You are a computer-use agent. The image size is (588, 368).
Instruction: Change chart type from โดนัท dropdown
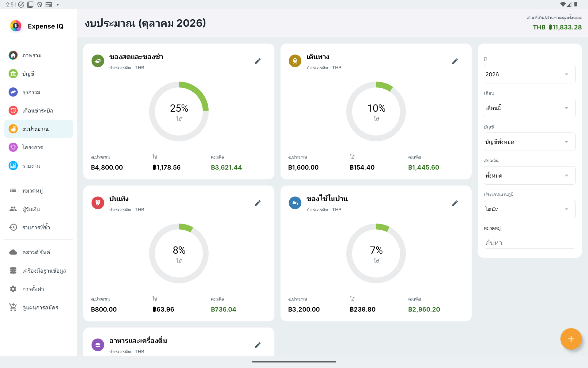[530, 209]
